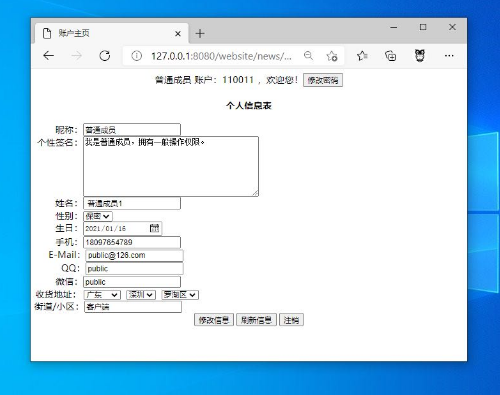This screenshot has width=500, height=395.
Task: Click the 手机 field with 18097654789
Action: [x=132, y=242]
